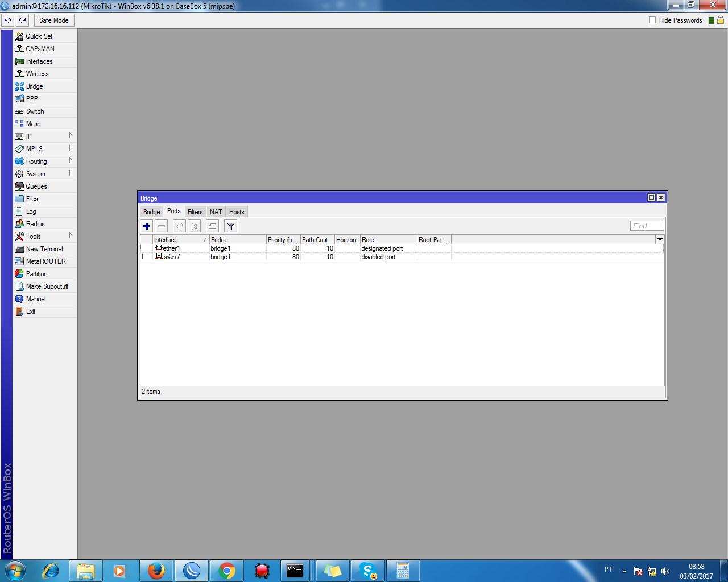Select the wlan1 port row
Image resolution: width=728 pixels, height=582 pixels.
coord(402,257)
